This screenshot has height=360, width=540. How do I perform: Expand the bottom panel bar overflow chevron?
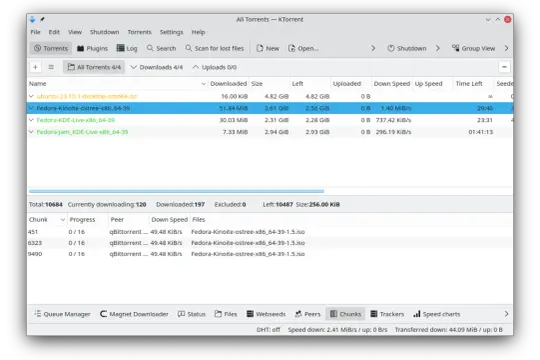[x=506, y=314]
